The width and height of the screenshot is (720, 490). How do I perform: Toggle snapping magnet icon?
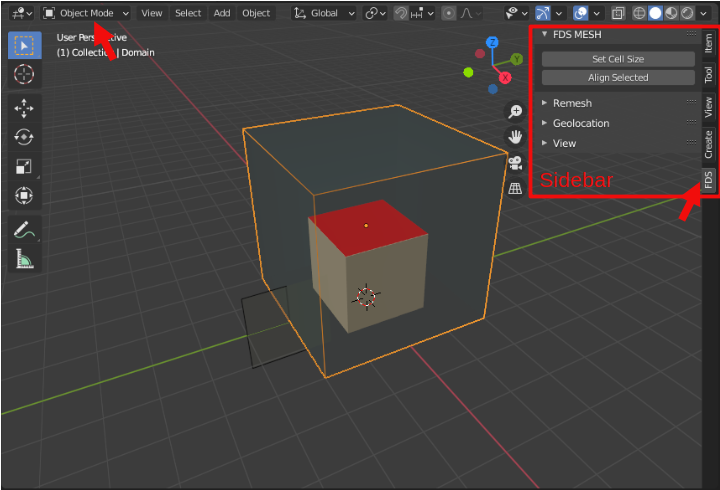[x=401, y=13]
